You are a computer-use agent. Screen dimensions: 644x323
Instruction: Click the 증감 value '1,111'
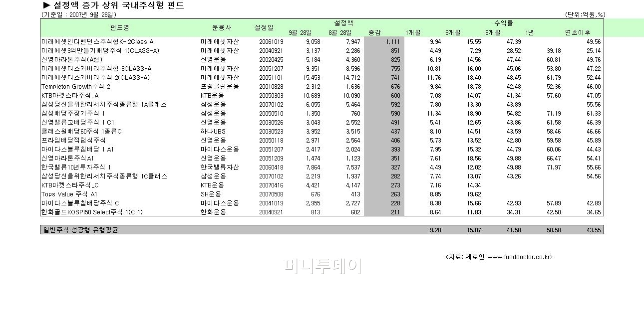(393, 42)
